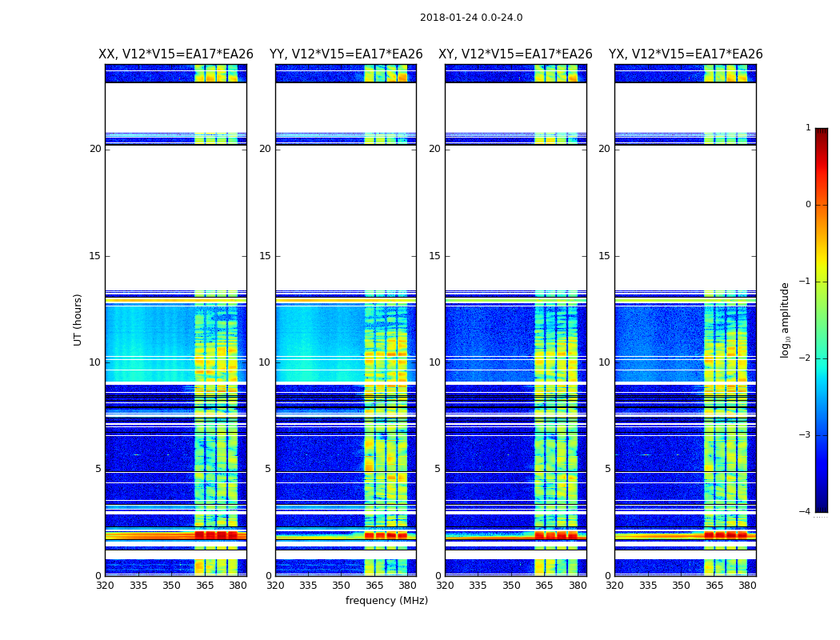Click the YY polarization subplot title
Image resolution: width=840 pixels, height=640 pixels.
346,54
